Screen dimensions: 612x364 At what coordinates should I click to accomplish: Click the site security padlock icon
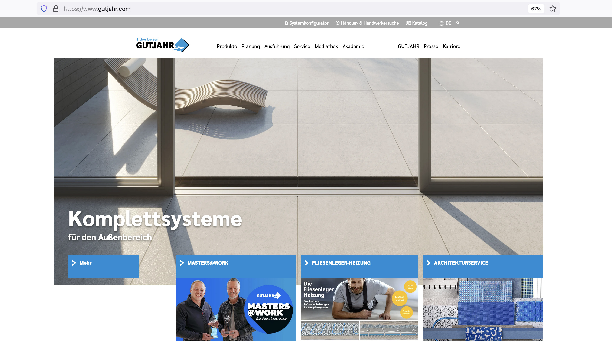coord(56,9)
